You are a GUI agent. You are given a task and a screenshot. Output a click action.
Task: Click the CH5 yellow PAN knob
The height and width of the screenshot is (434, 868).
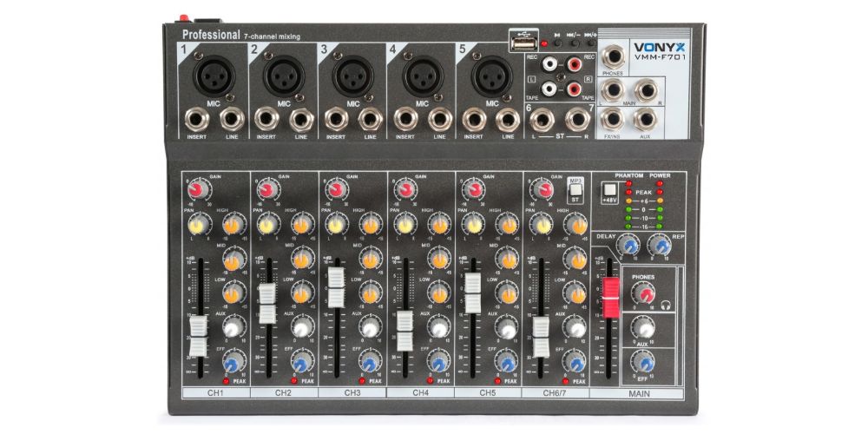[x=473, y=224]
